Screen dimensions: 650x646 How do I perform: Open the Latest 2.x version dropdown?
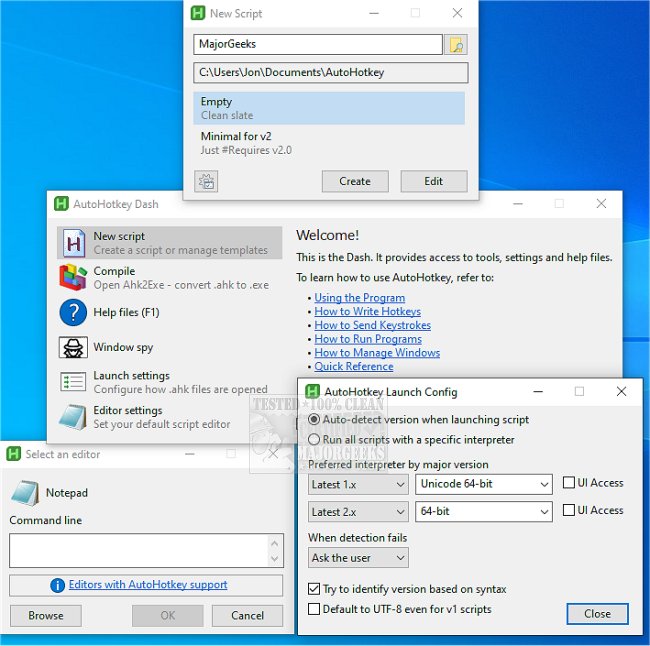(357, 511)
